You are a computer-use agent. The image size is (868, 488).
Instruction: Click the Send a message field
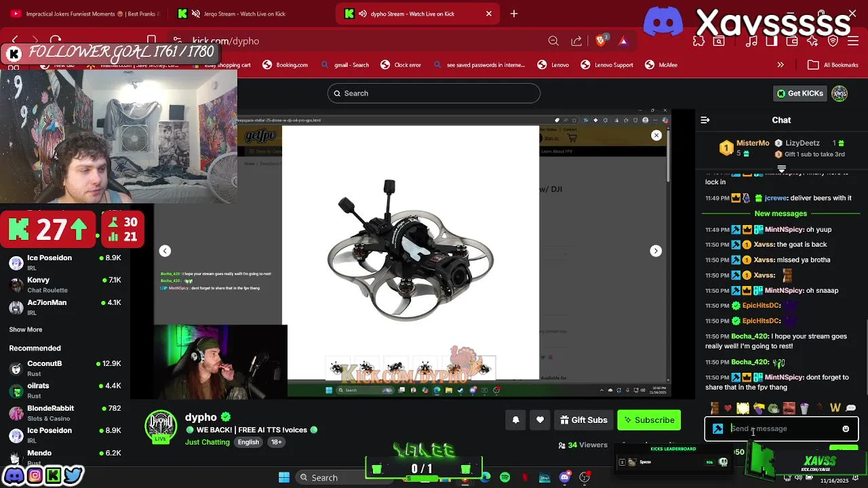(x=783, y=428)
